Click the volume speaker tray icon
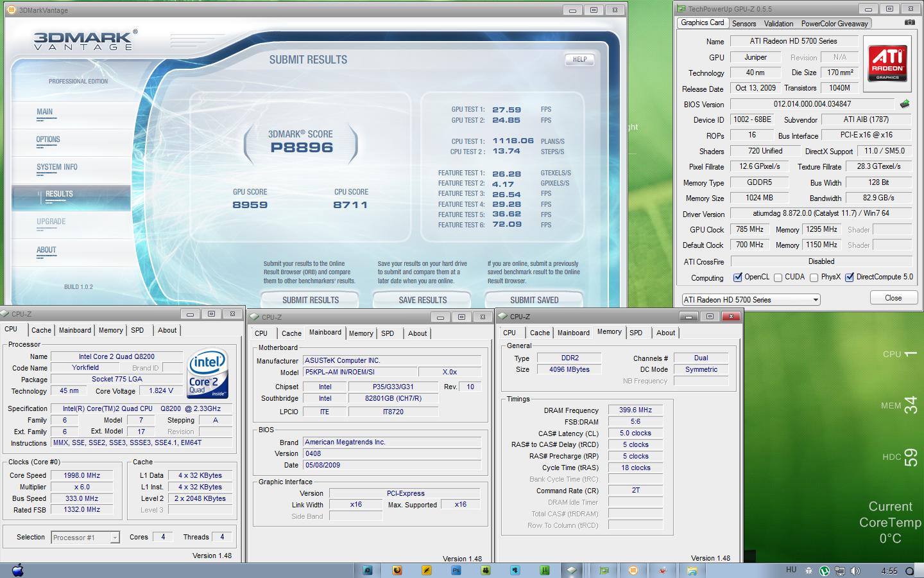Image resolution: width=924 pixels, height=578 pixels. (855, 570)
